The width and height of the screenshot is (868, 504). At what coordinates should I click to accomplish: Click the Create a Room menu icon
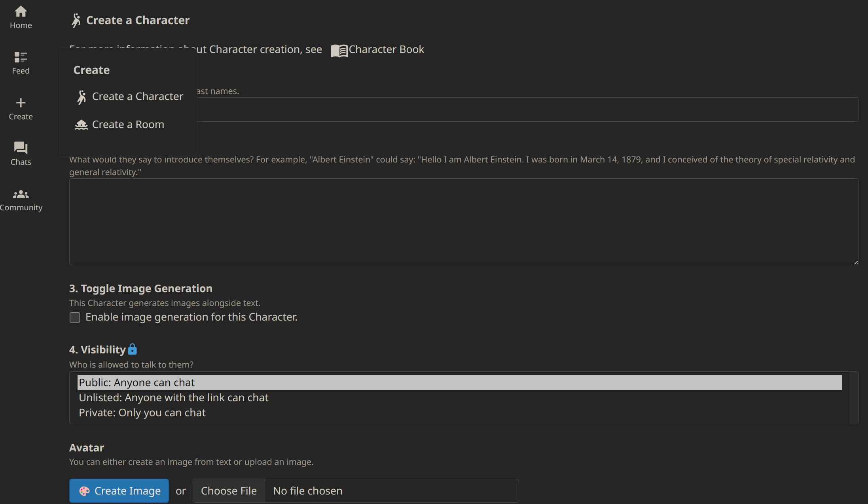[81, 125]
